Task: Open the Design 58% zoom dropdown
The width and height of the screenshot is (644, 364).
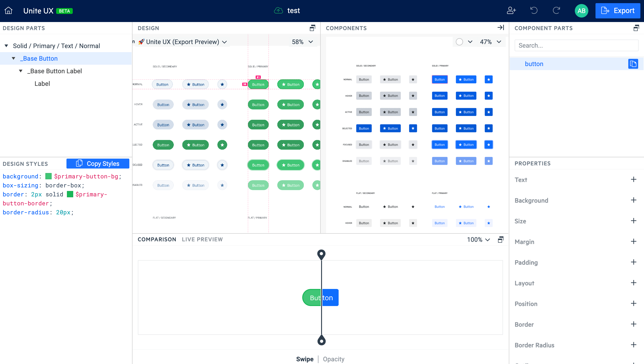Action: point(302,42)
